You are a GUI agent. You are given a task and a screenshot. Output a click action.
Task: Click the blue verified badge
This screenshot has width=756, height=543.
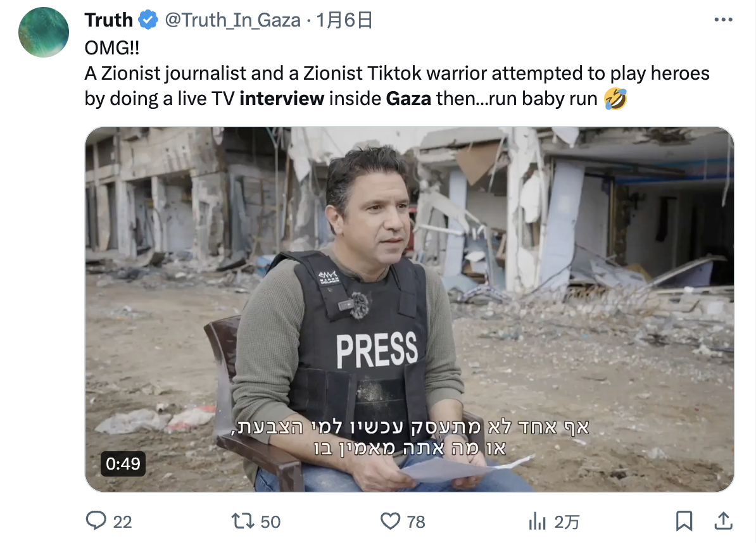point(148,20)
